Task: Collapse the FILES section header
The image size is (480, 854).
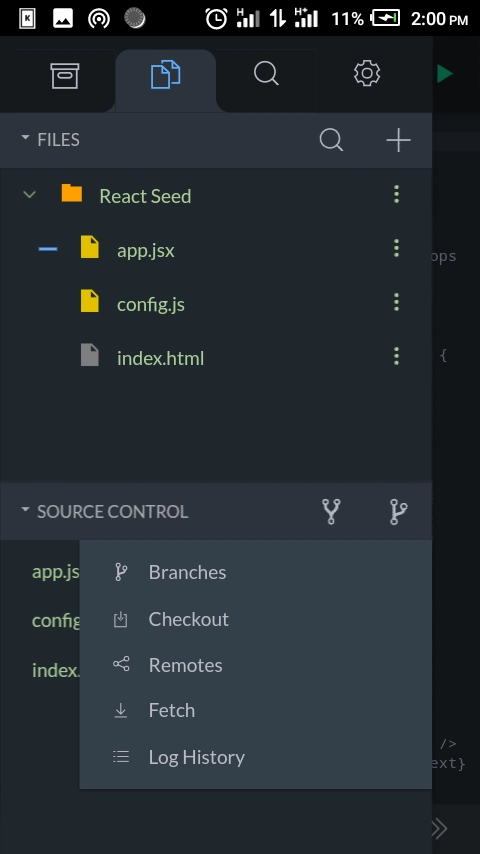Action: (50, 140)
